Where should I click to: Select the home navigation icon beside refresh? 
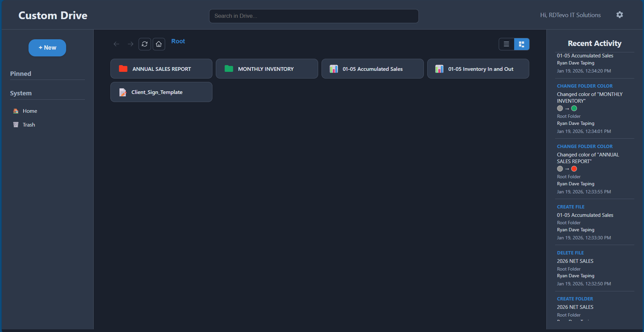pyautogui.click(x=158, y=44)
